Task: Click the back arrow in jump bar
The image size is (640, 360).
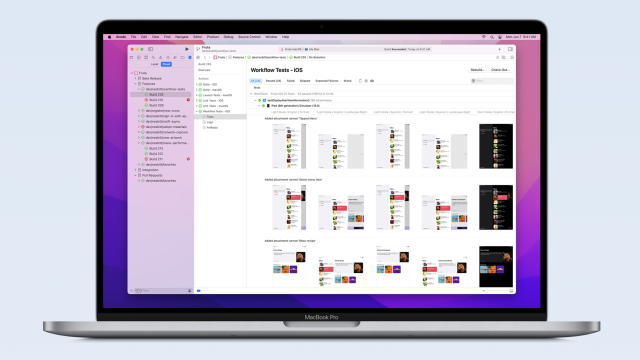Action: tap(205, 58)
